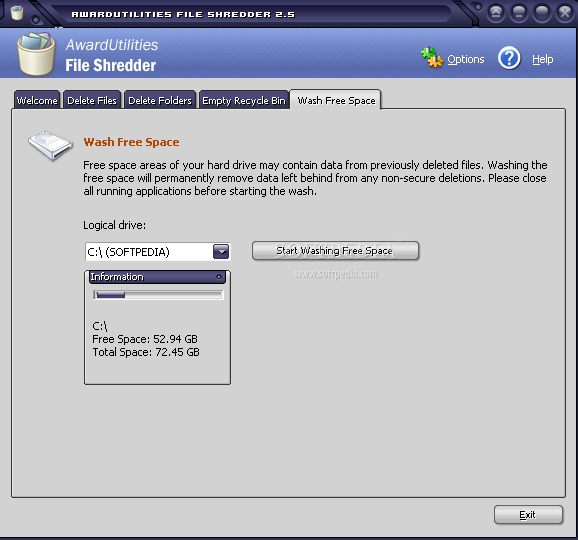Screen dimensions: 578x540
Task: Start Washing Free Space
Action: click(335, 251)
